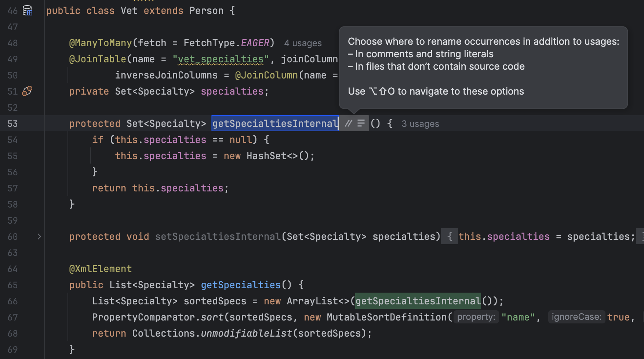Expand the folded setSpecialtiesInternal method chevron

tap(39, 237)
